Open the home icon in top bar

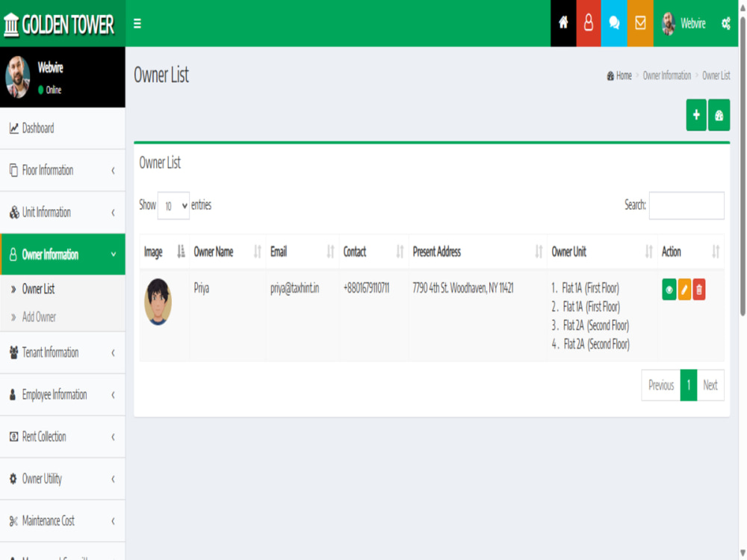click(563, 23)
